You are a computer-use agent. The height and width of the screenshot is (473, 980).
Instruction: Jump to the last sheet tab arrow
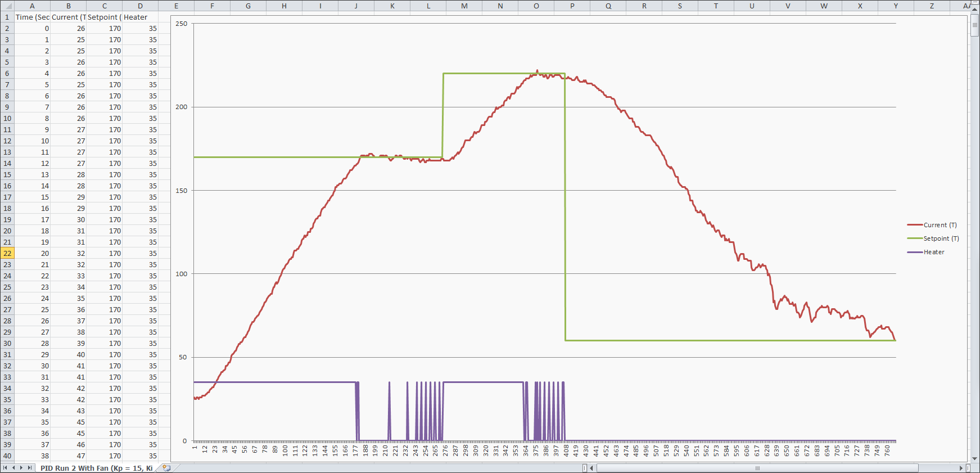coord(30,468)
